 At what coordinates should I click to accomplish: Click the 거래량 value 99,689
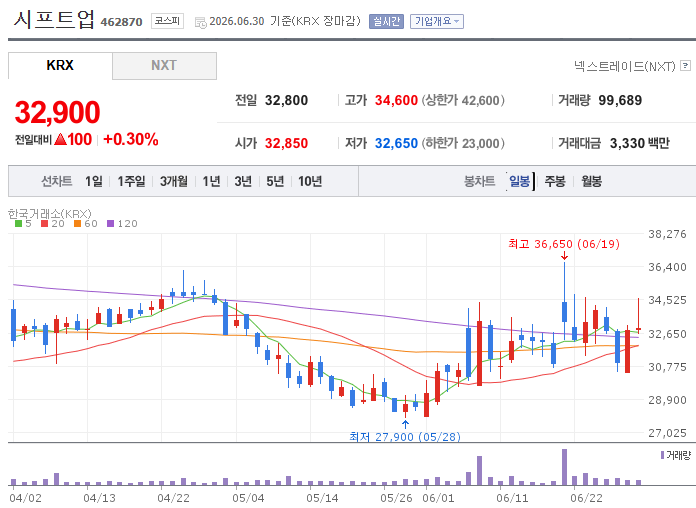[620, 100]
